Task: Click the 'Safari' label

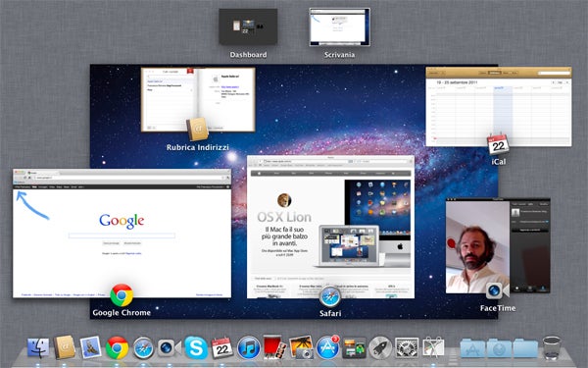Action: coord(330,313)
